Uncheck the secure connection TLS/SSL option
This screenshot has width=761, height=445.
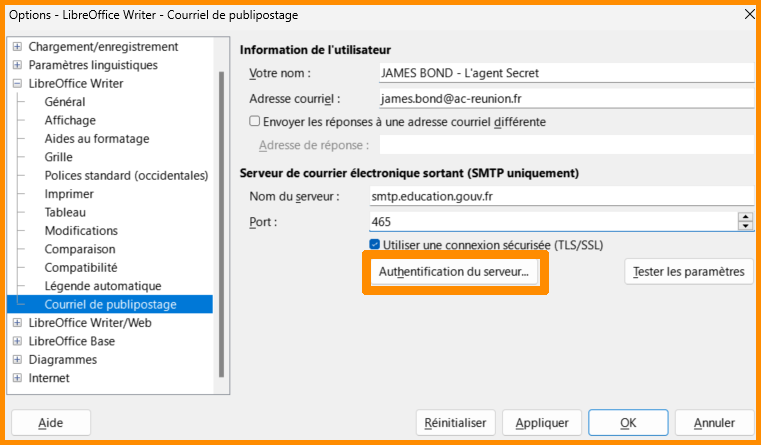[x=375, y=245]
